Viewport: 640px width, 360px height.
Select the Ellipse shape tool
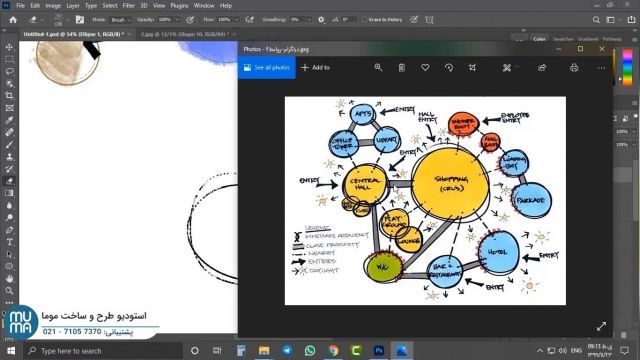click(9, 267)
